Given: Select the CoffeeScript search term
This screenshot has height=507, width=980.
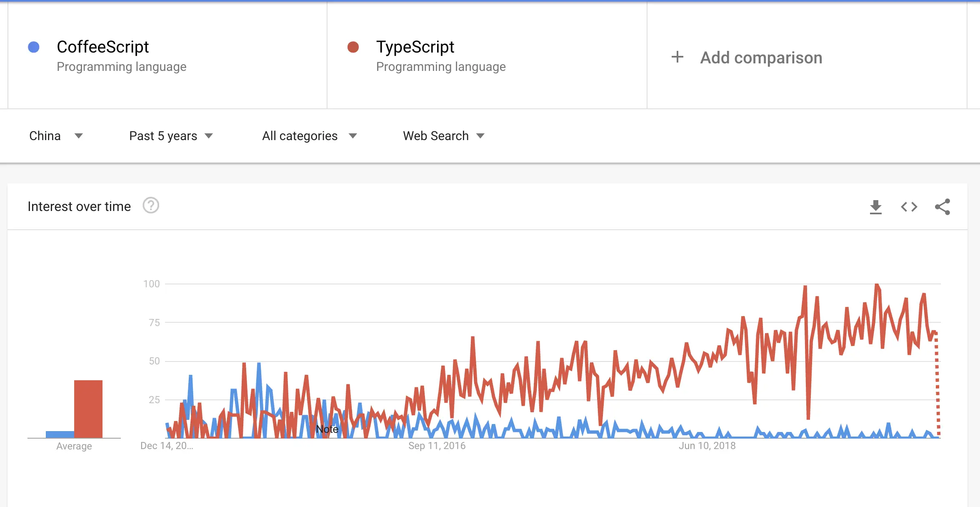Looking at the screenshot, I should coord(102,47).
